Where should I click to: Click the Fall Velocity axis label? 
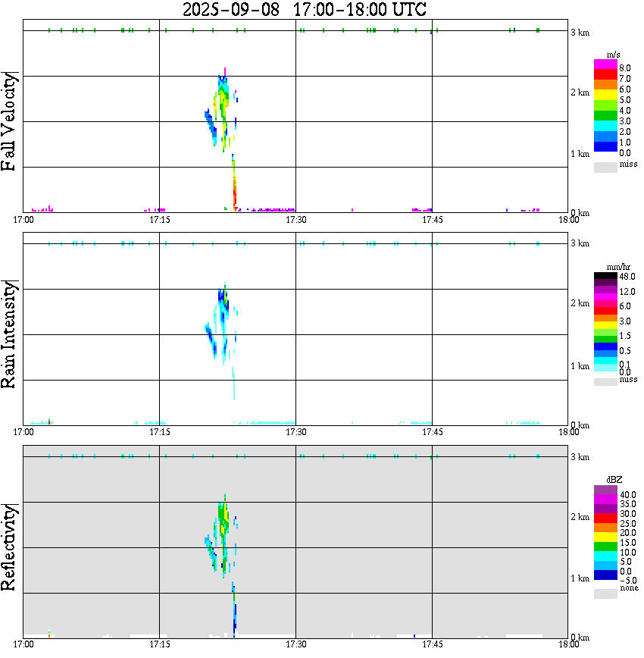9,121
